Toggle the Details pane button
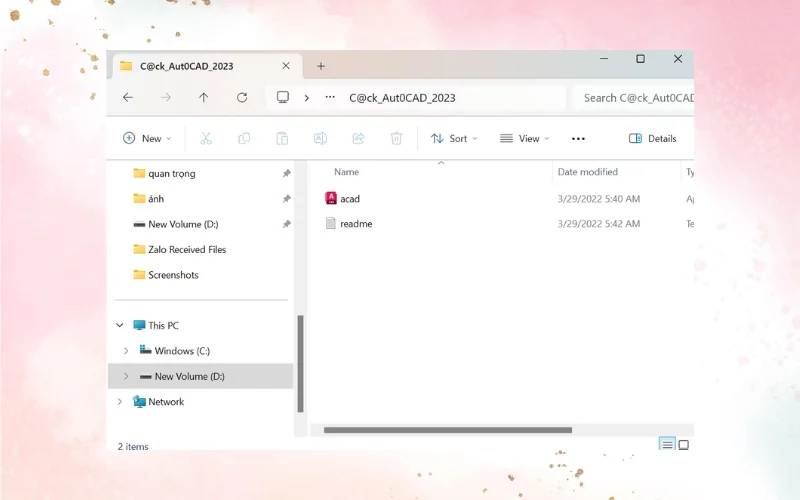 click(x=652, y=138)
